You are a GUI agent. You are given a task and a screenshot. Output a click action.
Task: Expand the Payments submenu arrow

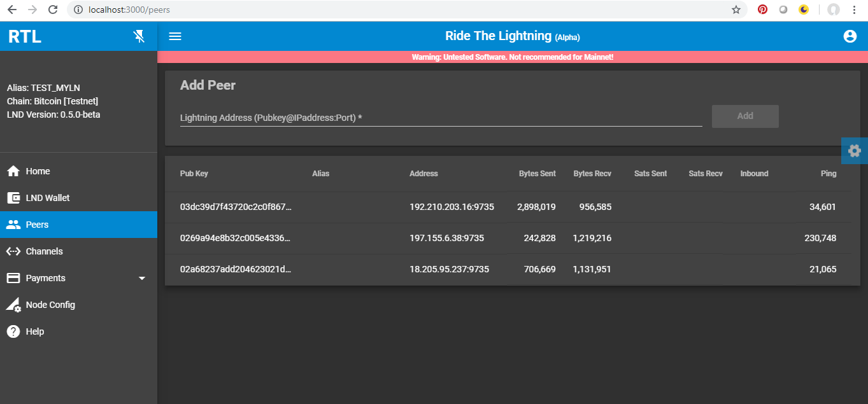coord(142,279)
